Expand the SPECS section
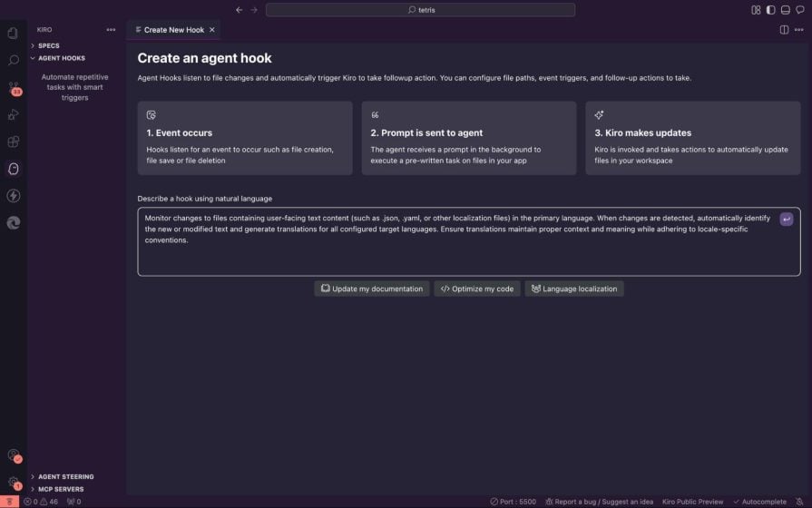This screenshot has width=812, height=508. (x=49, y=45)
